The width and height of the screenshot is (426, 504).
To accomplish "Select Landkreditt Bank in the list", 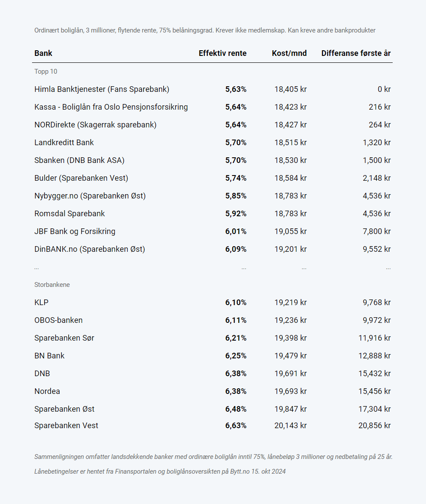I will 64,143.
